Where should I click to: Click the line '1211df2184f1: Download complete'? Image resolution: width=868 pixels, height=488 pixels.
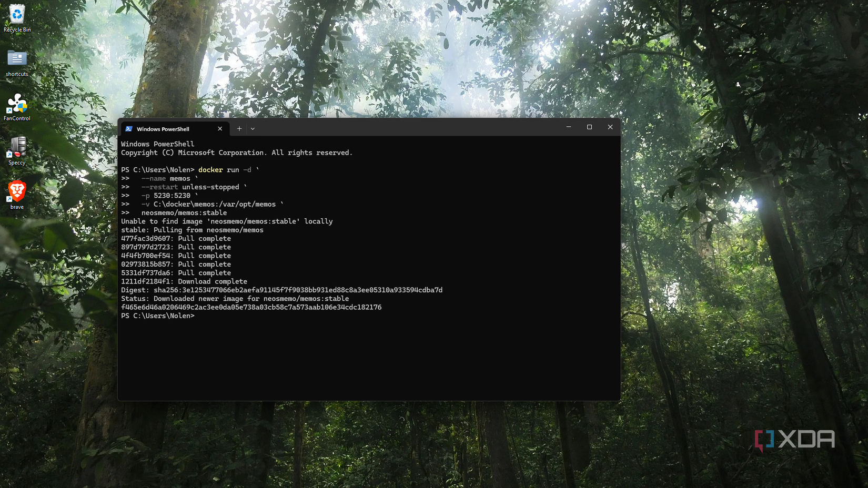tap(184, 282)
